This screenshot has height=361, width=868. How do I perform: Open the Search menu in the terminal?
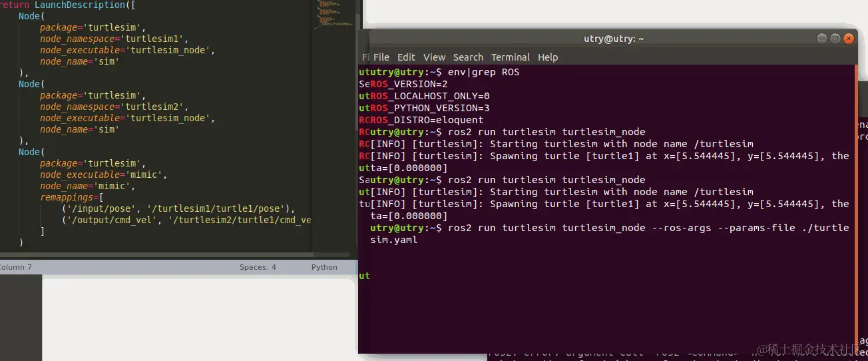pos(468,57)
